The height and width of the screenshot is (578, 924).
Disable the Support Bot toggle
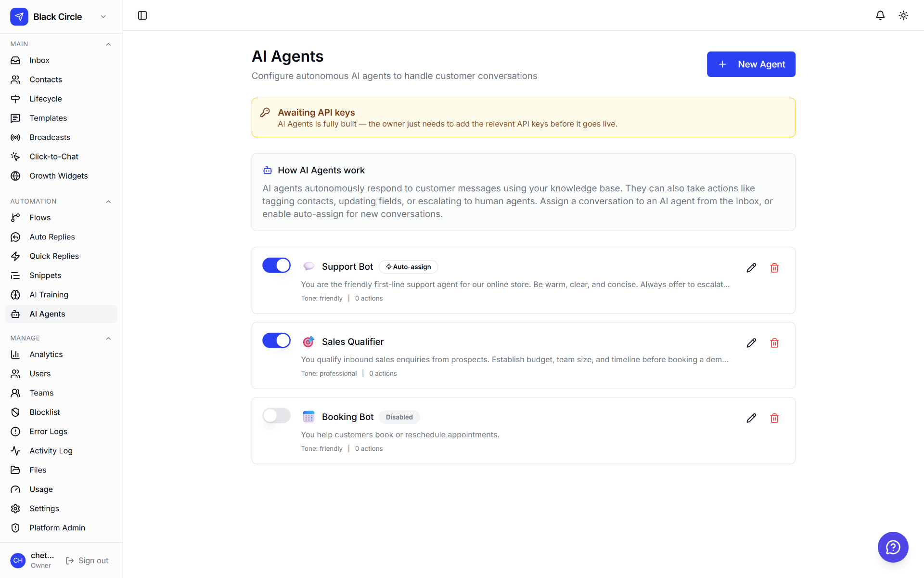(276, 265)
